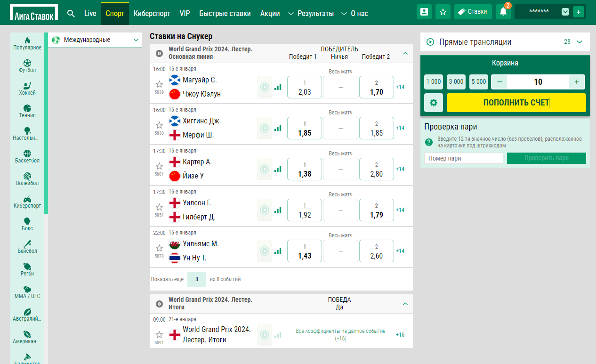The height and width of the screenshot is (364, 596).
Task: Click the Ставки button in header
Action: [x=473, y=12]
